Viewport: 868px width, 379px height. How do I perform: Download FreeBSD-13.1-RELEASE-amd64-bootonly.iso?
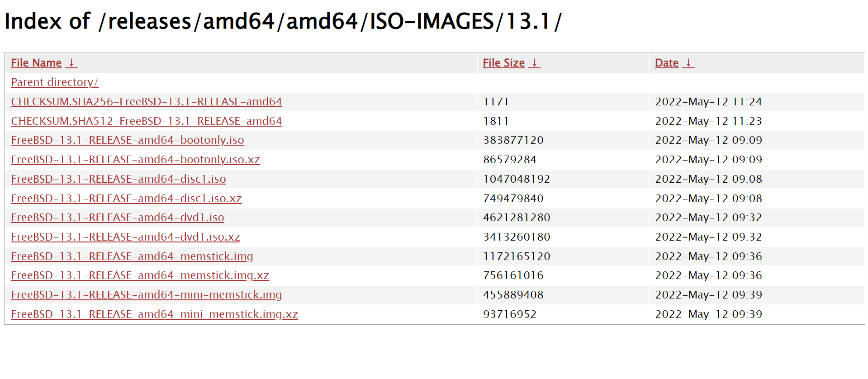(128, 140)
